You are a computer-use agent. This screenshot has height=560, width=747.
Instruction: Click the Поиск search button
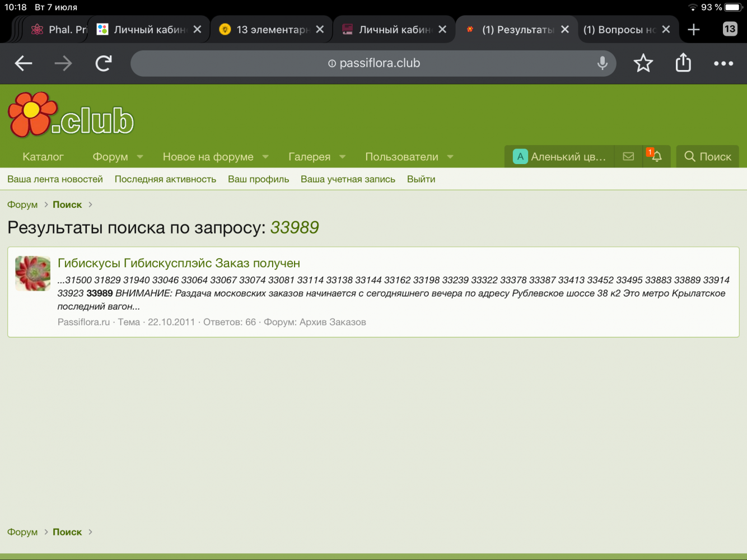click(x=708, y=157)
